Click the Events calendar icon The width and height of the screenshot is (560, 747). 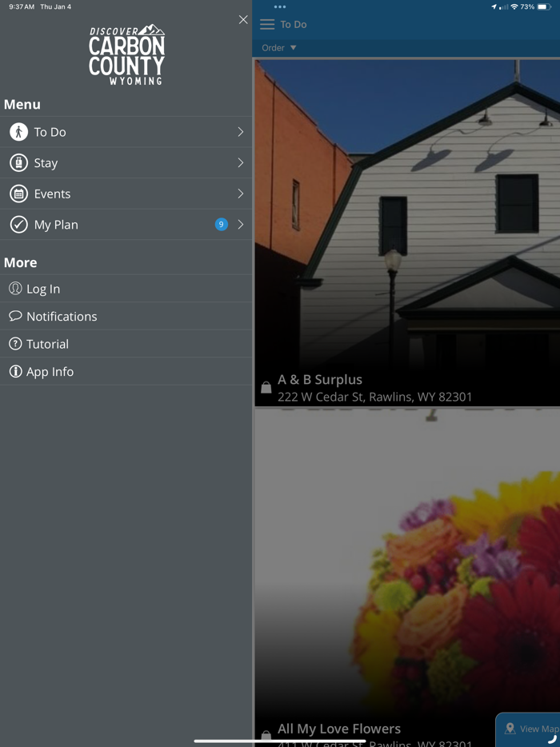point(18,194)
